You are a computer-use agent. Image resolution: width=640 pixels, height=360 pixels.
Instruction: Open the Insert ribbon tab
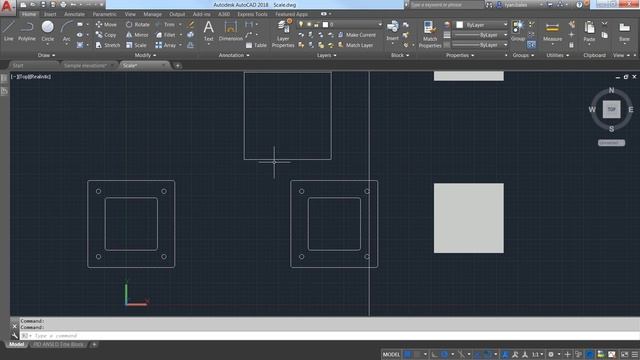coord(50,14)
